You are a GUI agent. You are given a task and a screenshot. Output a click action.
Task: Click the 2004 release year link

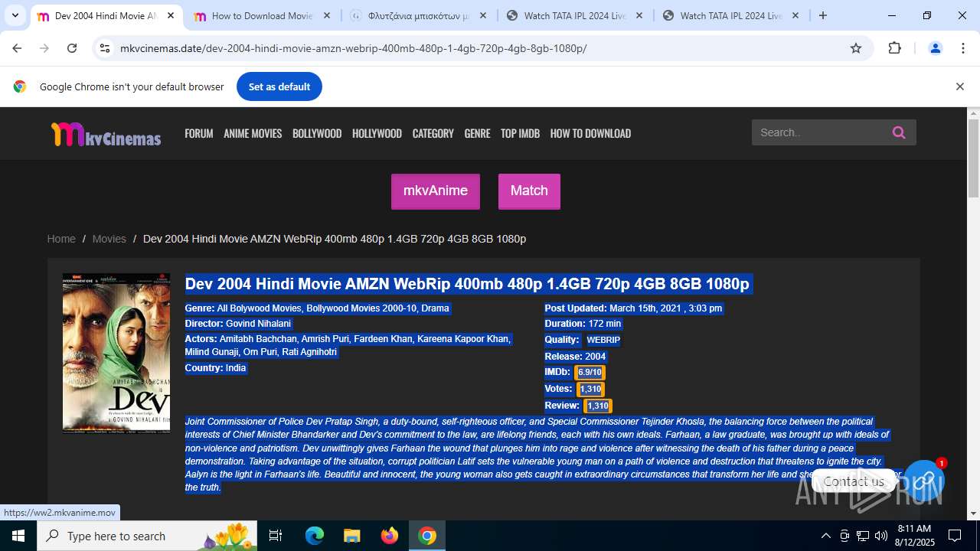595,357
